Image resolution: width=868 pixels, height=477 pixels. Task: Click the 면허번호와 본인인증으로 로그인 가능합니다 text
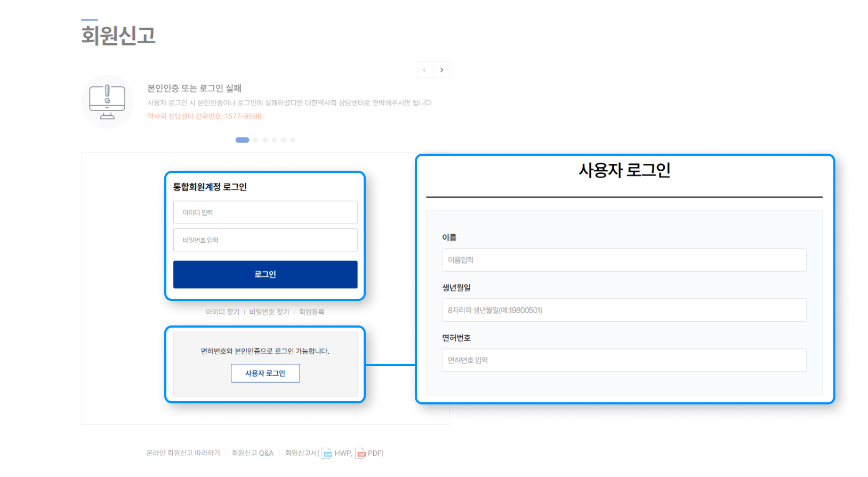pos(265,351)
